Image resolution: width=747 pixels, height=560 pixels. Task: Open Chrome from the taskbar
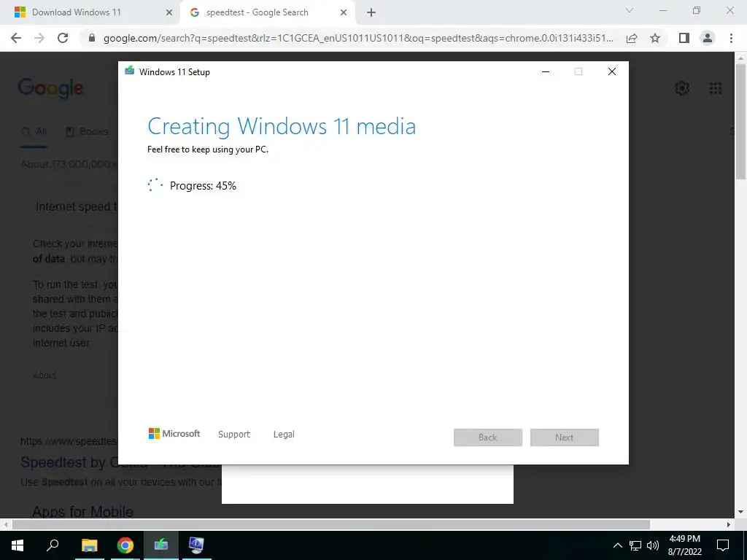(x=125, y=545)
